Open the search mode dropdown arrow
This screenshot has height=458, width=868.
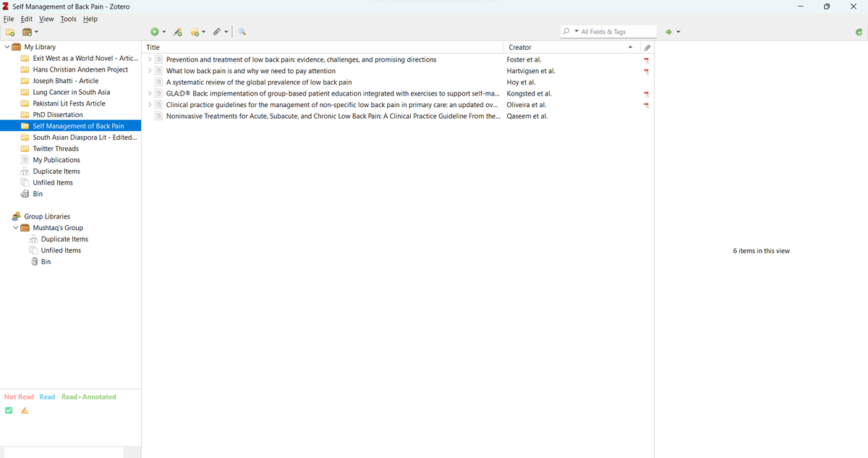click(576, 32)
